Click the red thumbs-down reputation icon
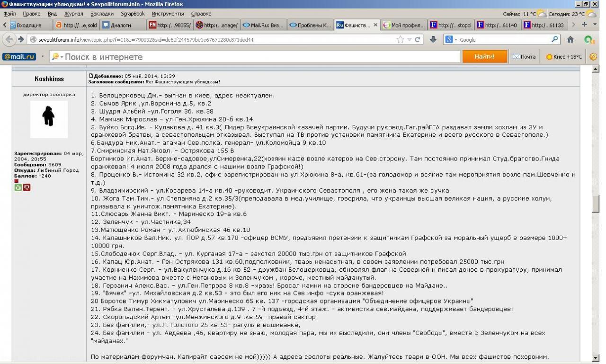Image resolution: width=606 pixels, height=364 pixels. pyautogui.click(x=27, y=187)
